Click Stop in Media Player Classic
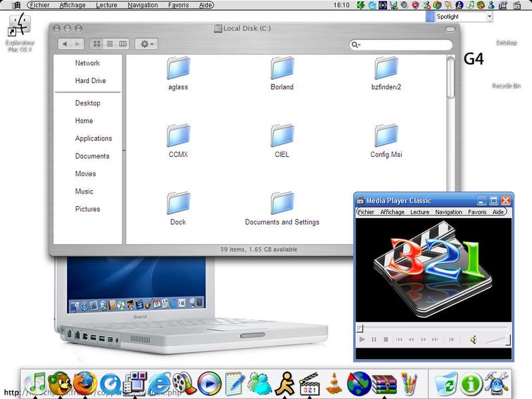Viewport: 532px width, 399px height. pos(386,339)
